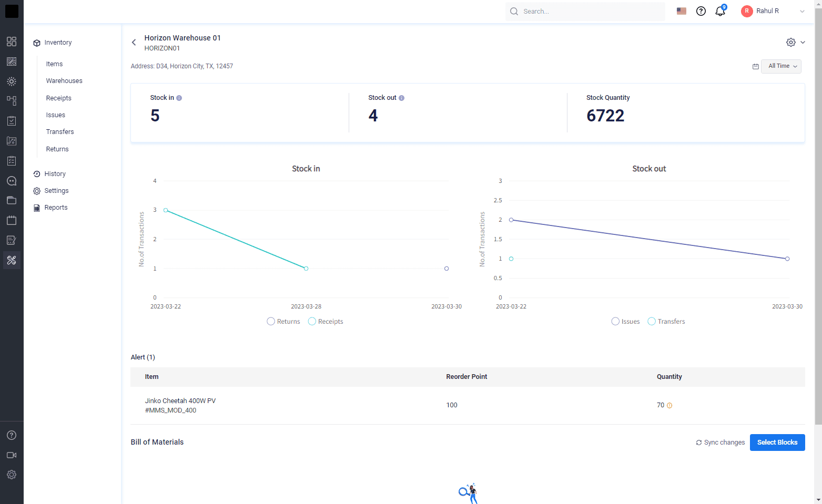822x504 pixels.
Task: Click the Stock Quantity value 6722
Action: click(x=605, y=116)
